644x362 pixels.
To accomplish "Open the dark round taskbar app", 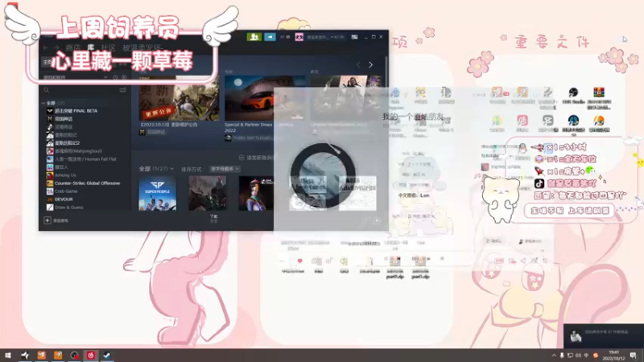I will click(x=74, y=356).
